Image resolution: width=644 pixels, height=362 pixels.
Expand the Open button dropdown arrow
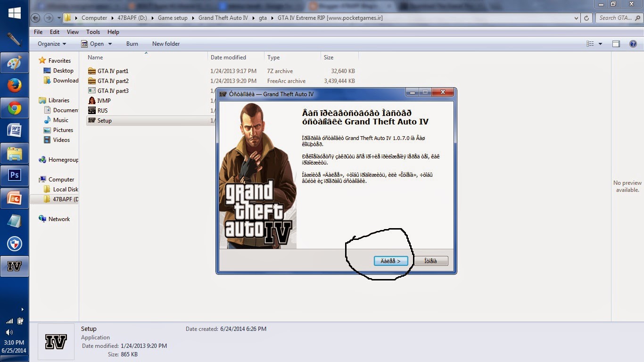tap(110, 44)
